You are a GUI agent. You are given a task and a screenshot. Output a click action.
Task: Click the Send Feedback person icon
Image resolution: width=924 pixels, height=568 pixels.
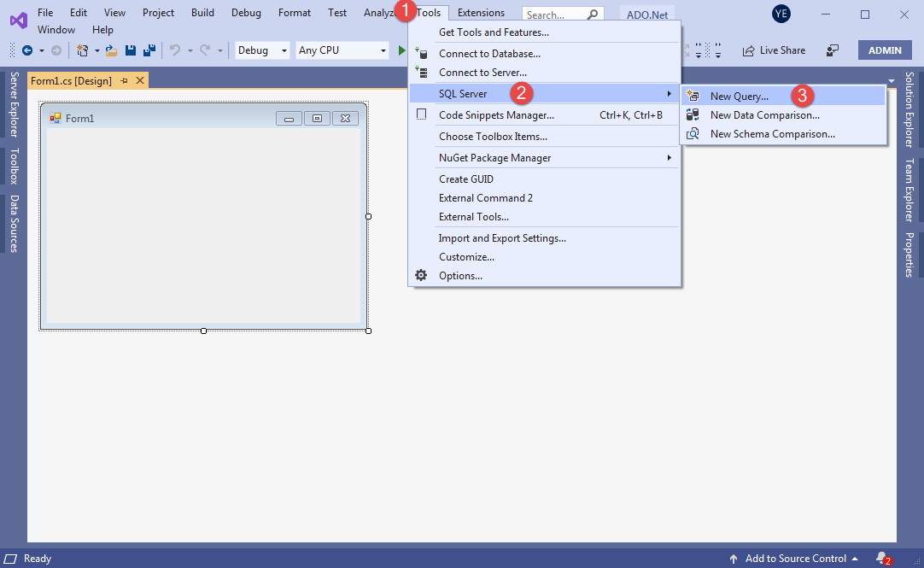(833, 50)
